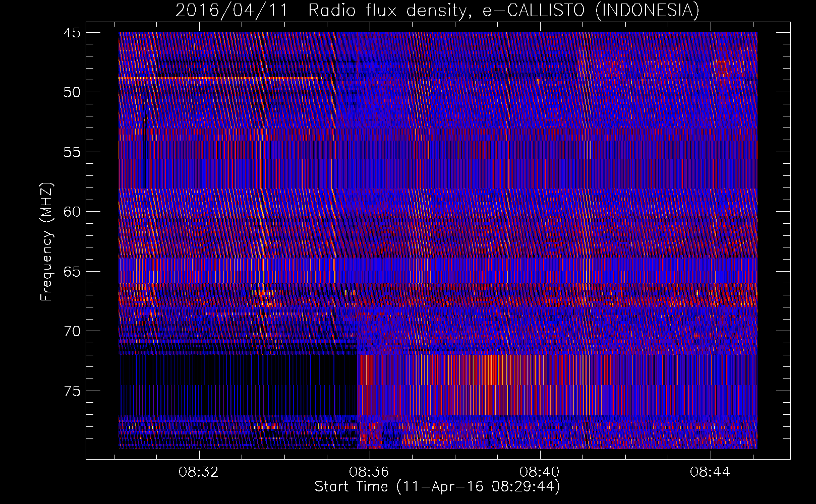The height and width of the screenshot is (504, 816).
Task: Click the plot title '2016/04/11 Radio flux density'
Action: (437, 10)
